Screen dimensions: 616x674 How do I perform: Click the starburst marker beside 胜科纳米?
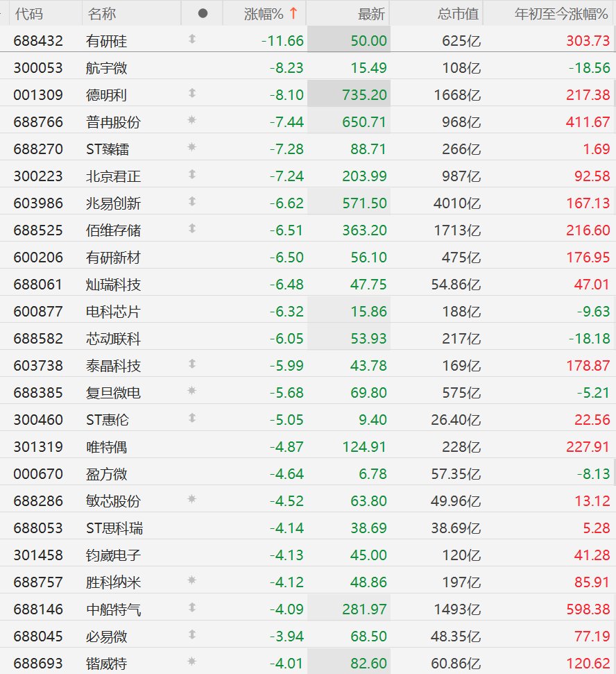[x=192, y=580]
